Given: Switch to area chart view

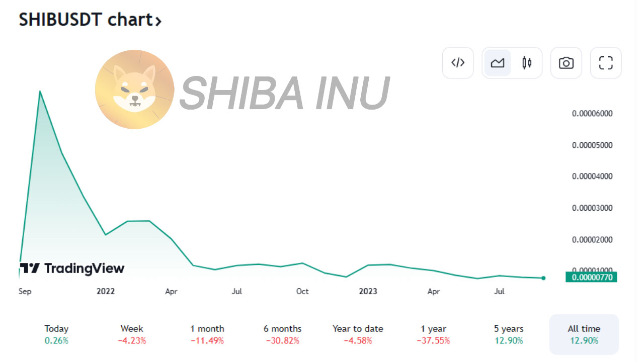Looking at the screenshot, I should (498, 63).
